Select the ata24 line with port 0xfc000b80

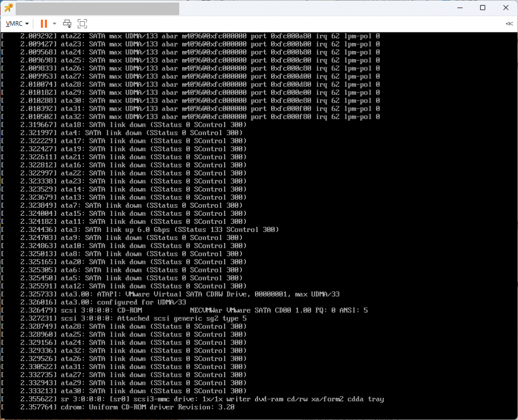point(191,52)
